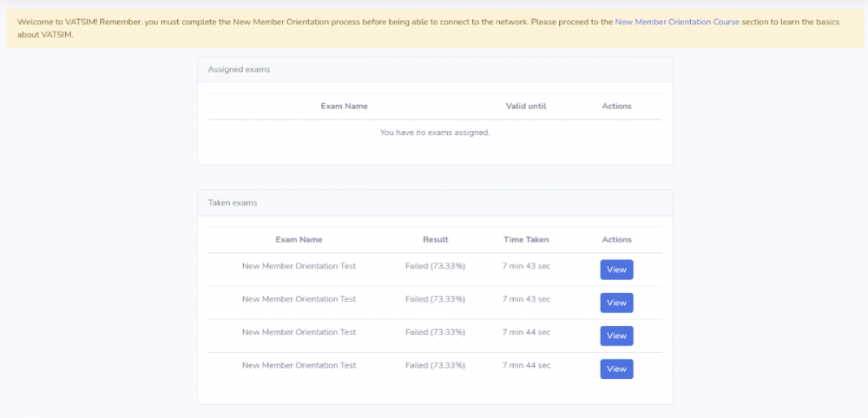Click View for the third taken exam

point(616,336)
